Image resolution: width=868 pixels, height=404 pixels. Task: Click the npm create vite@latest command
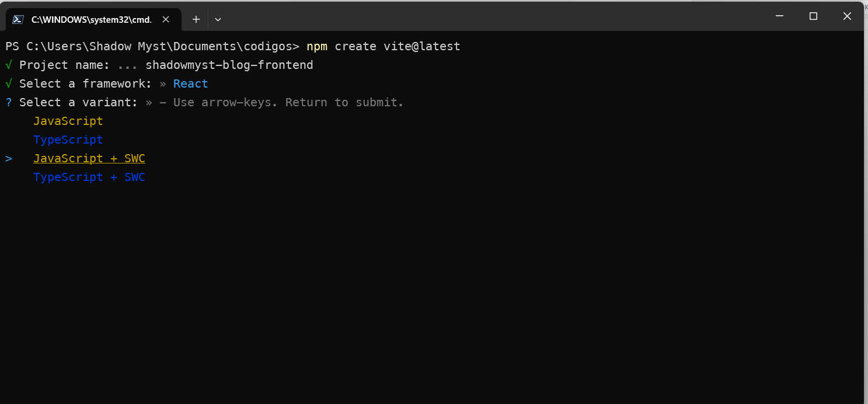(x=384, y=46)
